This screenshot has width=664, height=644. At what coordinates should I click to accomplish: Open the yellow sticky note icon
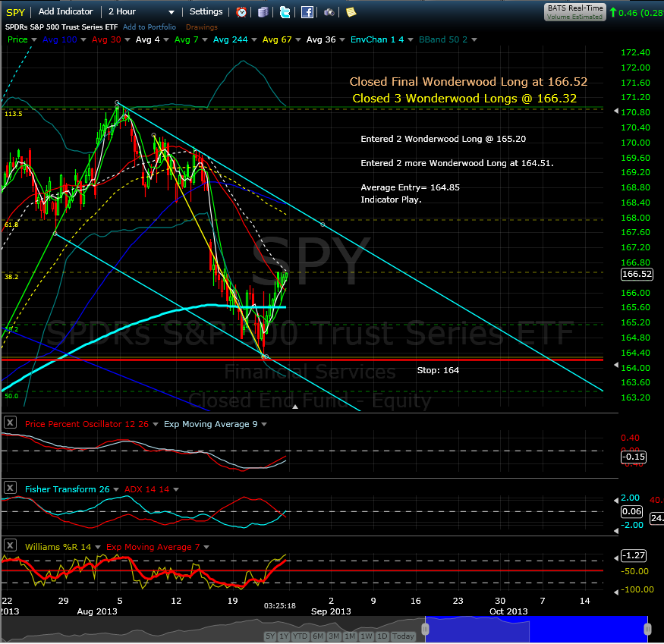tap(351, 12)
